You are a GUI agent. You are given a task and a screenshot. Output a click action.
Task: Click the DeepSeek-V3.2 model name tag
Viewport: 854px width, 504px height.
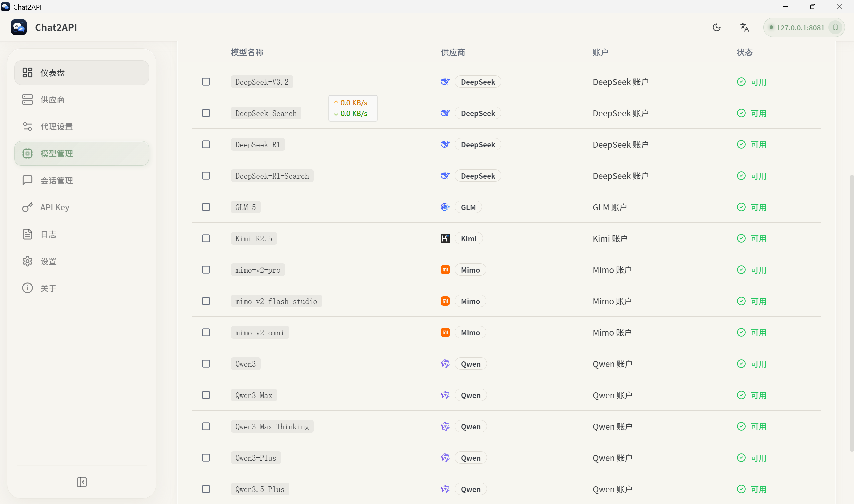pyautogui.click(x=262, y=82)
